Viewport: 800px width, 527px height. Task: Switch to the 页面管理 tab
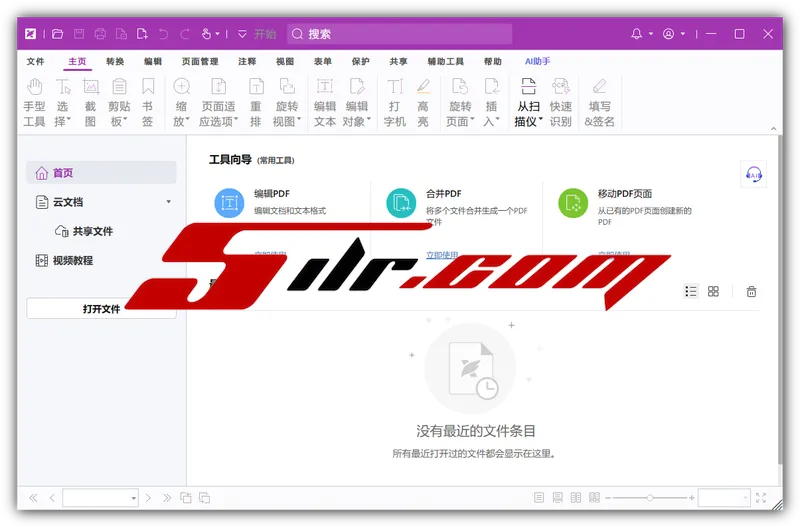click(200, 61)
